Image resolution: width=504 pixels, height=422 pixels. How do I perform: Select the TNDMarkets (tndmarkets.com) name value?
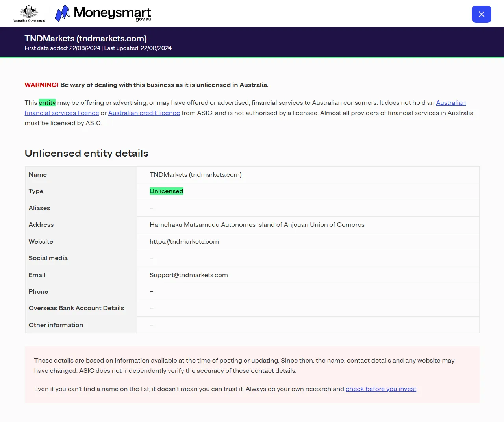[x=196, y=175]
